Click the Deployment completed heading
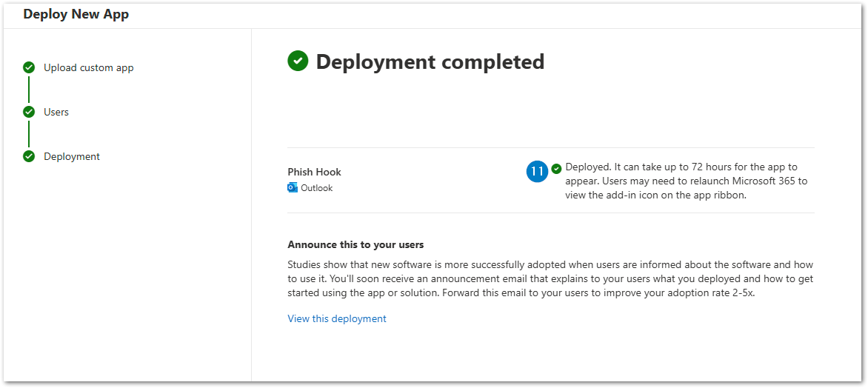This screenshot has height=388, width=868. [430, 61]
